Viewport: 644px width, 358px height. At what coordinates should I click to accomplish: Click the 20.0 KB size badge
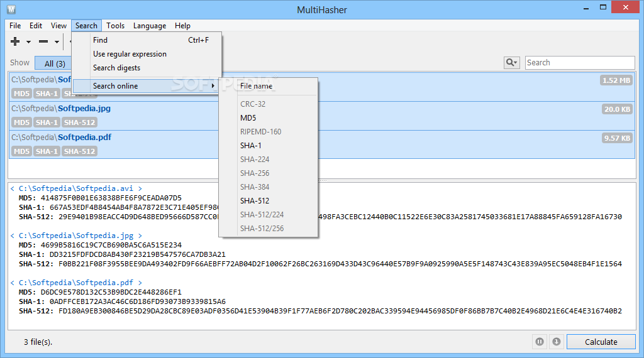pyautogui.click(x=617, y=109)
